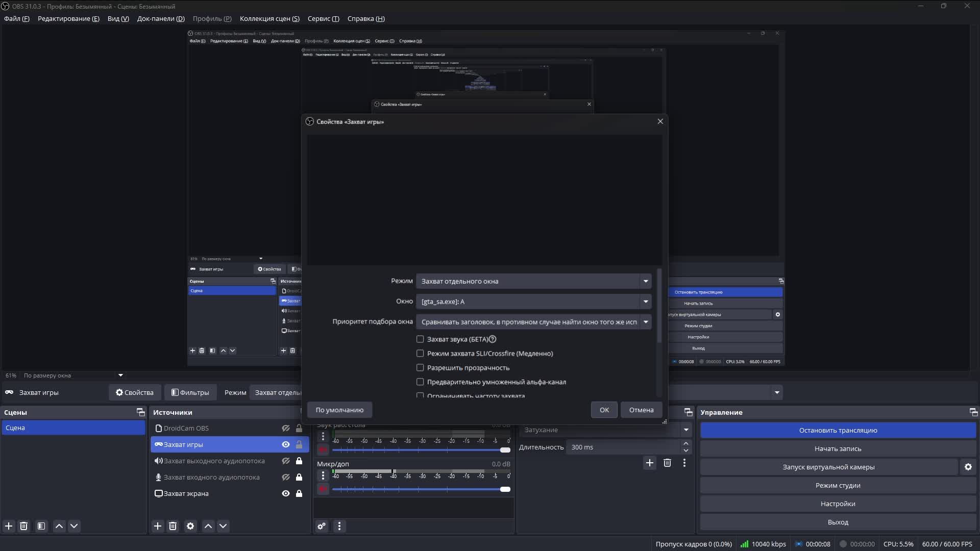The height and width of the screenshot is (551, 980).
Task: Toggle visibility of Захват выходного аудиопотока
Action: click(286, 461)
